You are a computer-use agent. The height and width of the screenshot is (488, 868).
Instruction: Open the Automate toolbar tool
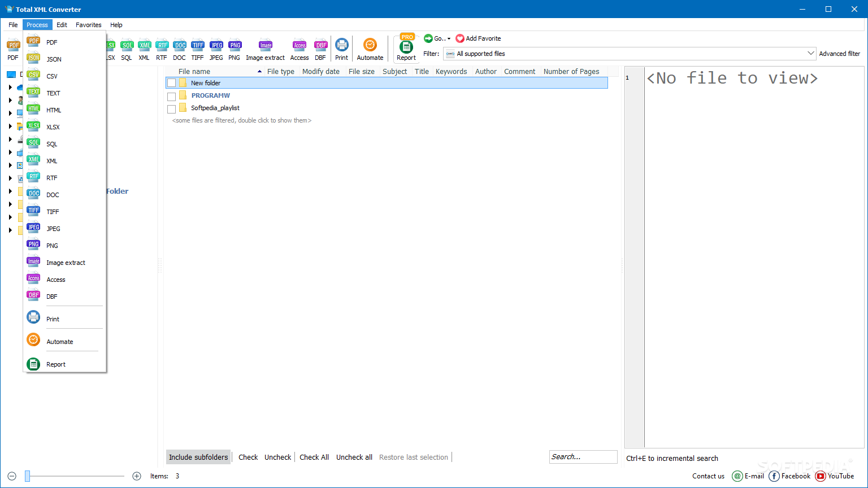point(370,46)
